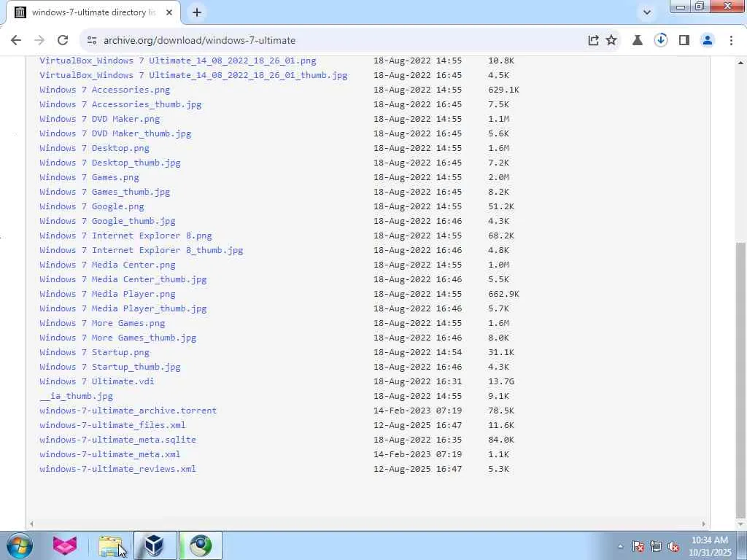Screen dimensions: 747x560
Task: Open Windows 7 Google_thumb.jpg link
Action: [108, 221]
